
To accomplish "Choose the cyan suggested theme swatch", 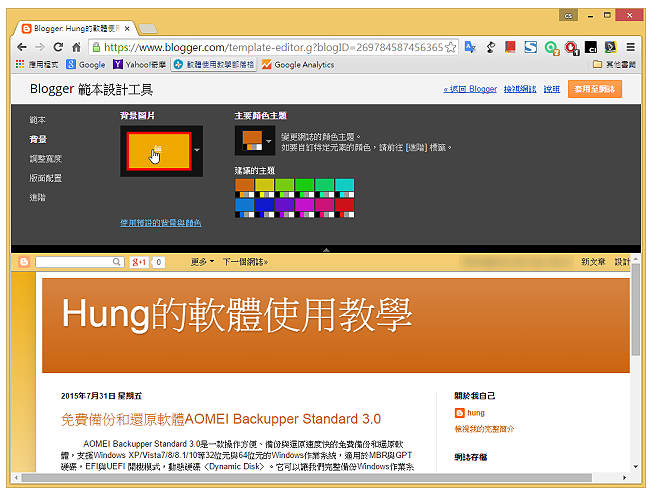I will (345, 188).
